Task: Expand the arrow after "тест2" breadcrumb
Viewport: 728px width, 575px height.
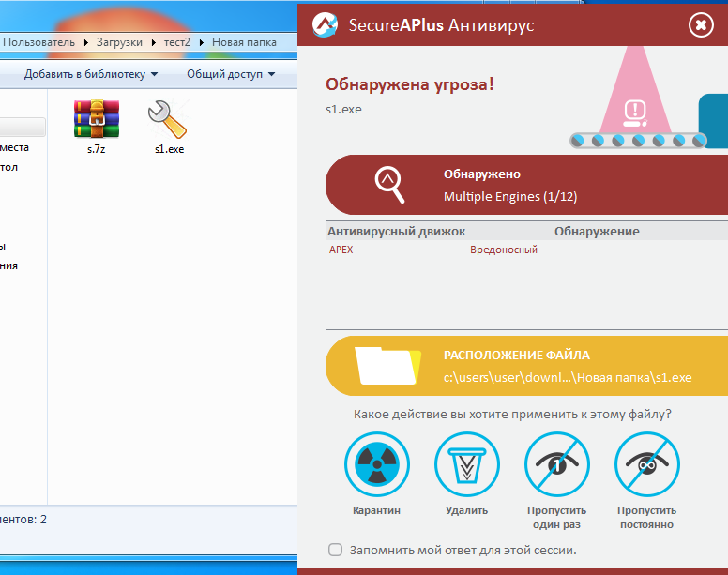Action: tap(201, 42)
